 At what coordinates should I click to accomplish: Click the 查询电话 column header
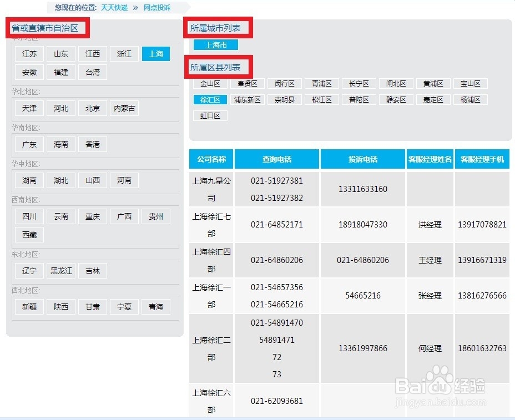point(277,159)
